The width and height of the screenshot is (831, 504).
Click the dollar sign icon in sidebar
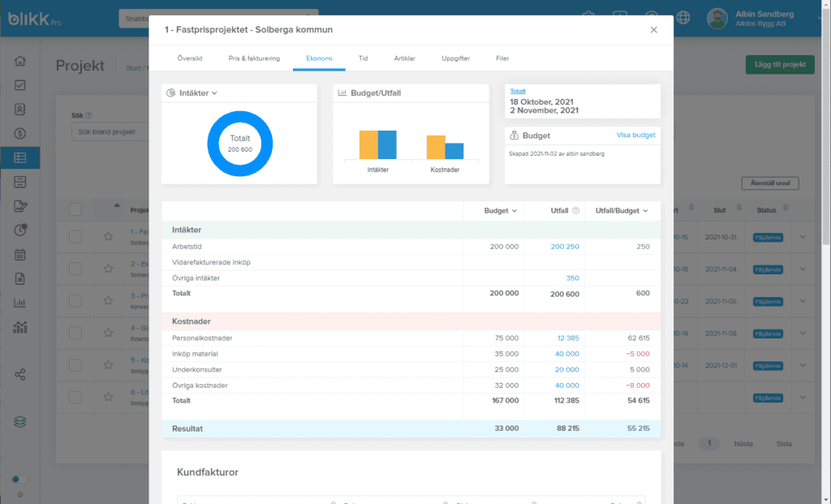coord(20,133)
